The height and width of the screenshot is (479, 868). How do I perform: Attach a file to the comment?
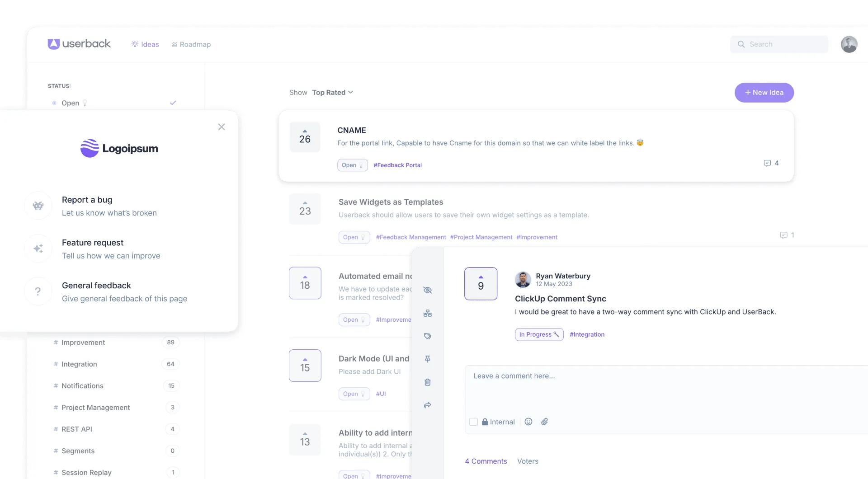point(544,421)
